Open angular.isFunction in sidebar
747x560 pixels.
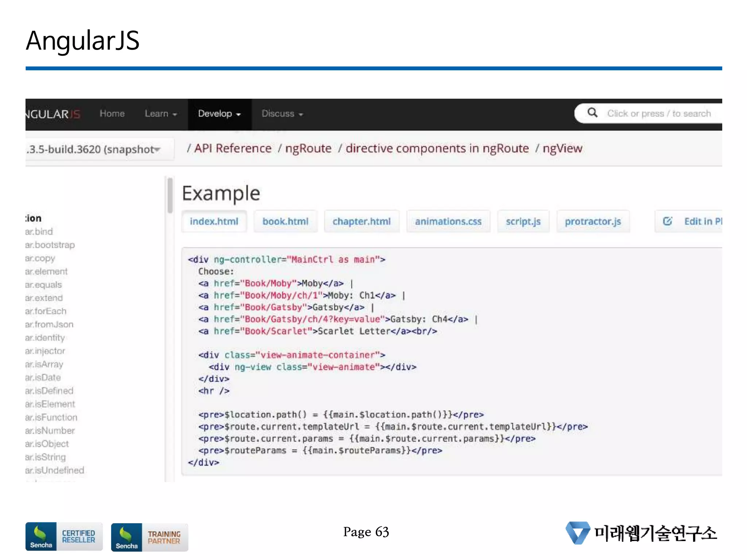pos(51,417)
